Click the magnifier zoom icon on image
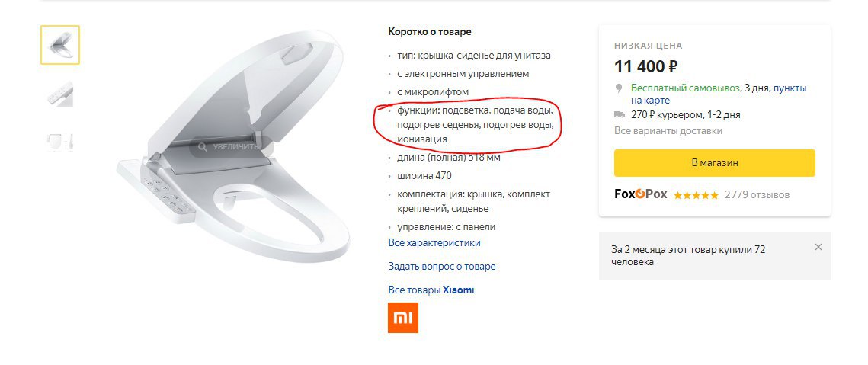 click(203, 147)
